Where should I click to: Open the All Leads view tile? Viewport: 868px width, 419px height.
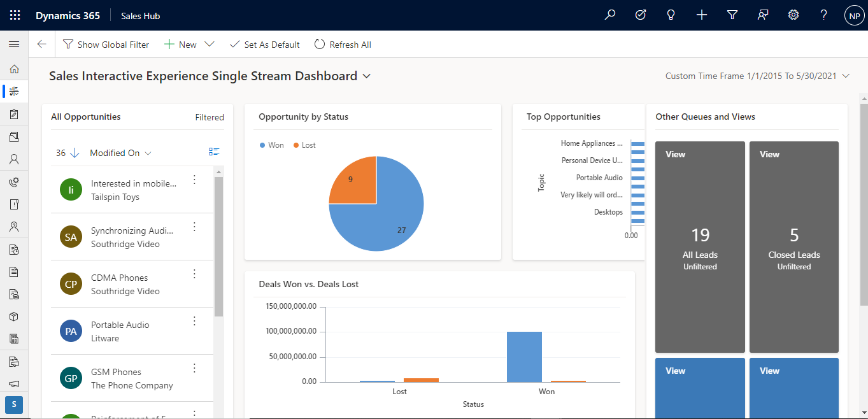tap(700, 247)
